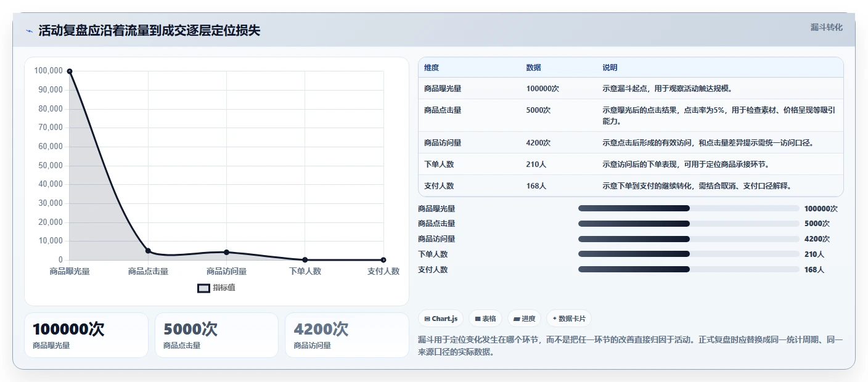The width and height of the screenshot is (868, 382).
Task: Click the description mentioning 取消、支付口径解释
Action: tap(697, 186)
